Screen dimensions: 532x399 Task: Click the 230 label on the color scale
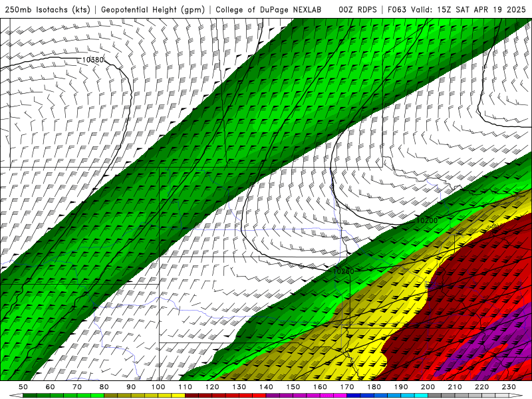(x=509, y=387)
